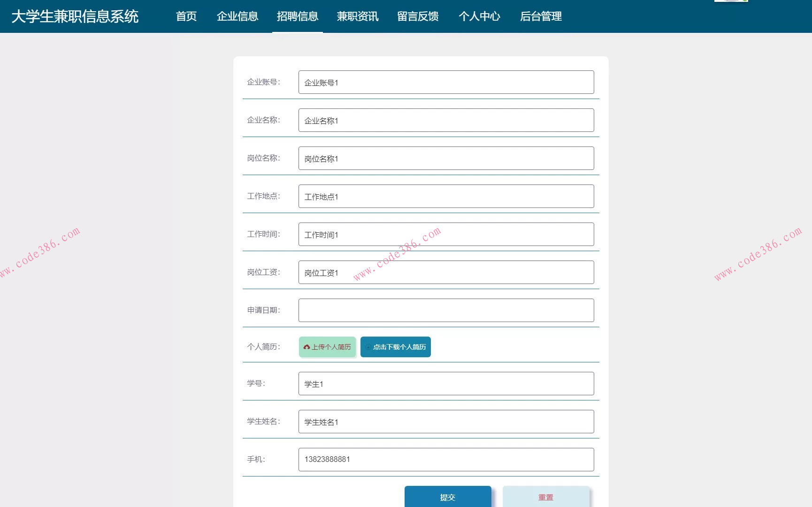Select the 招聘信息 navigation item
The image size is (812, 507).
(298, 16)
